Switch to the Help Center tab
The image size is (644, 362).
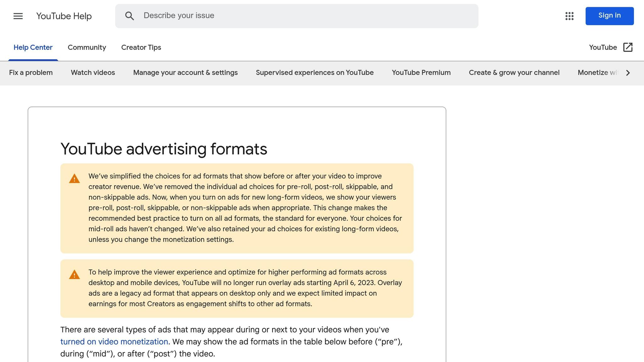tap(33, 47)
